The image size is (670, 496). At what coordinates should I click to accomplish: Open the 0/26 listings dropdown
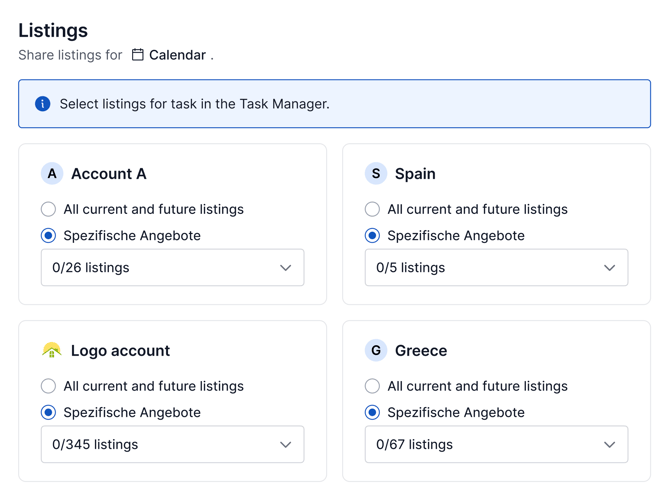click(172, 268)
